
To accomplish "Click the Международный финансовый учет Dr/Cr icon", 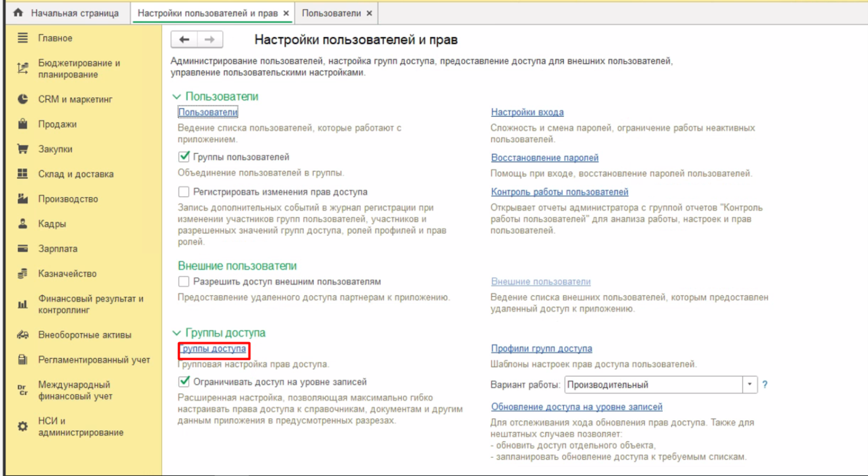I will click(23, 390).
